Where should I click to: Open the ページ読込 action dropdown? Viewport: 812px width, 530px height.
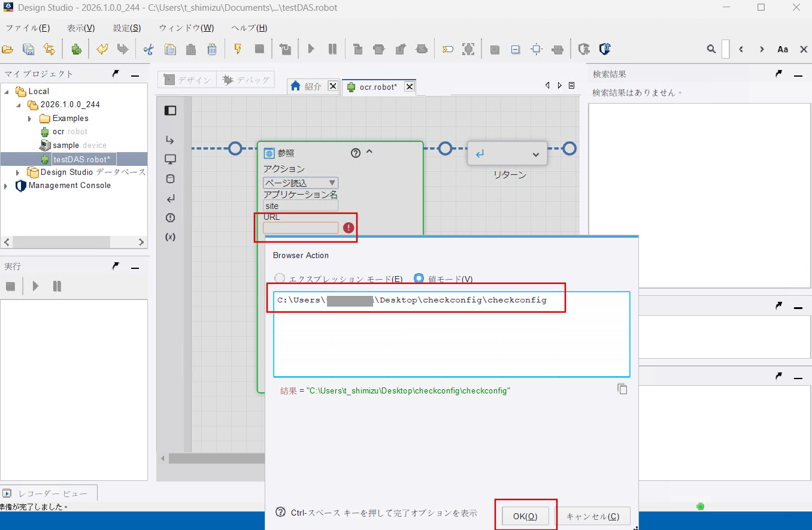(301, 183)
